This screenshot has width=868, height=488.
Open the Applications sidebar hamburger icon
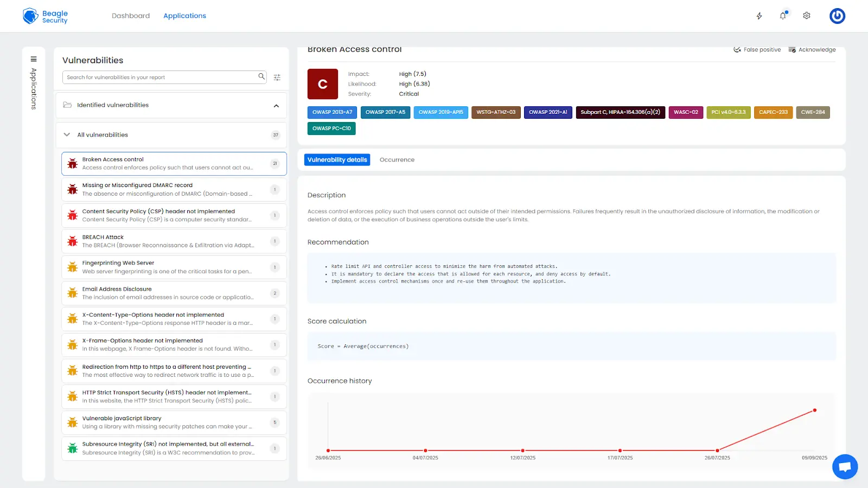click(34, 59)
